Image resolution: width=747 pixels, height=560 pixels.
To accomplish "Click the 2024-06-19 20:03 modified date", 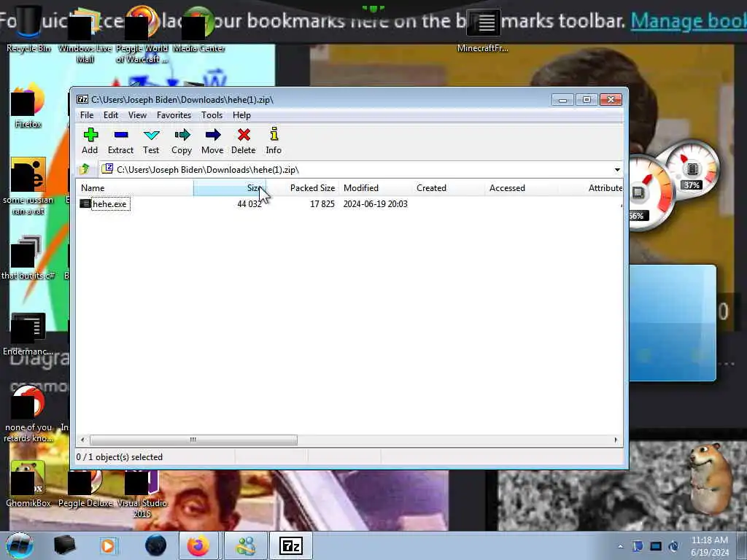I will (376, 204).
